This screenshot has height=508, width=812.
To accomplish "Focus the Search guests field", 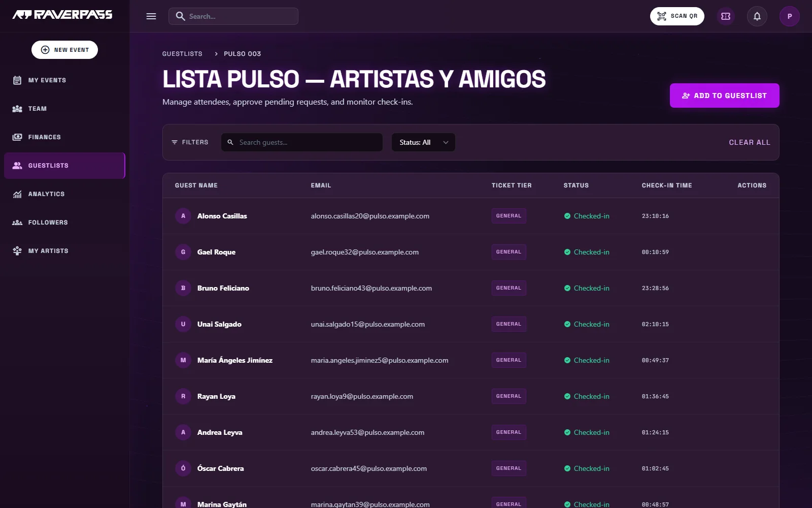I will 302,142.
